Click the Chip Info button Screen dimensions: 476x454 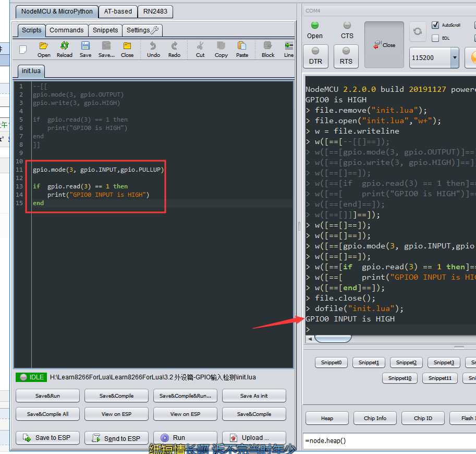(375, 418)
